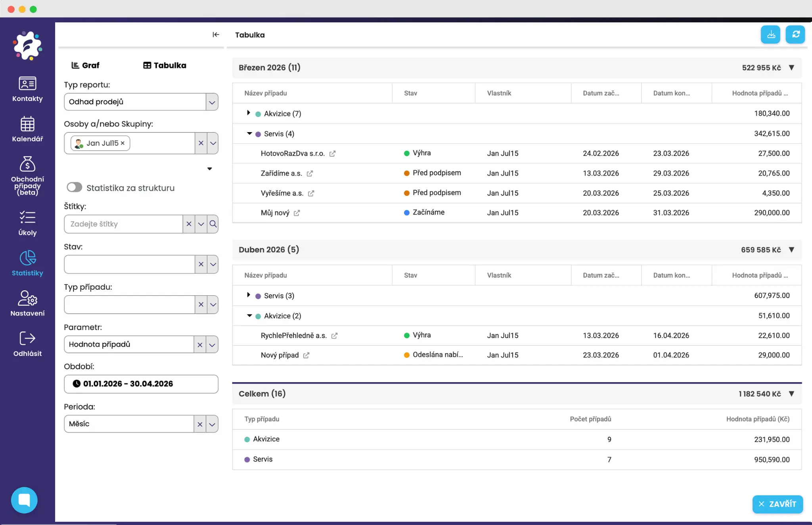Switch to the Graf tab

pyautogui.click(x=85, y=65)
